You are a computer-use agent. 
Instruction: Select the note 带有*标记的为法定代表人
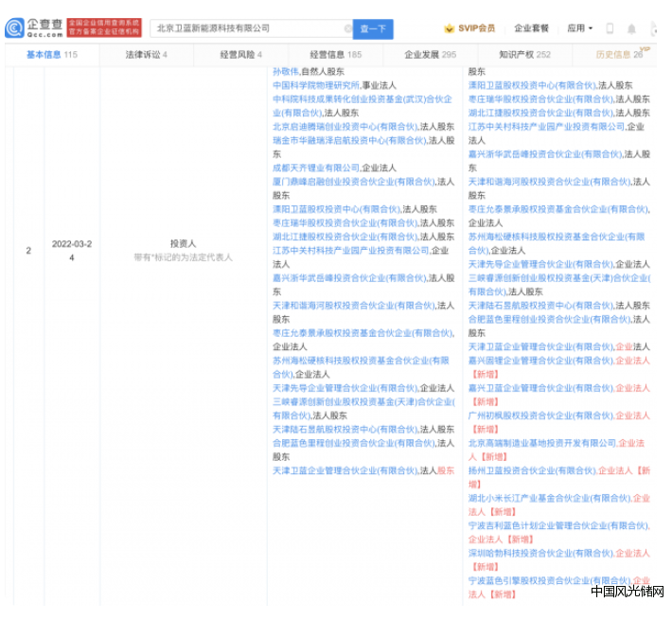[183, 257]
